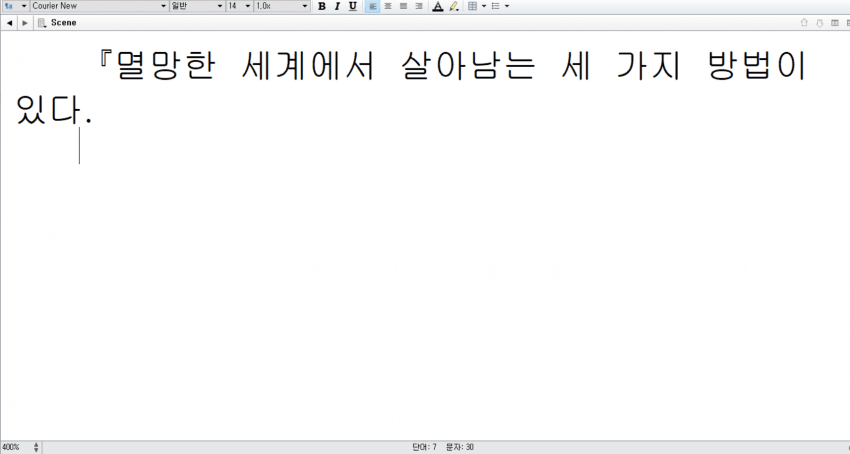
Task: Open the Courier New font family dropdown
Action: point(99,6)
